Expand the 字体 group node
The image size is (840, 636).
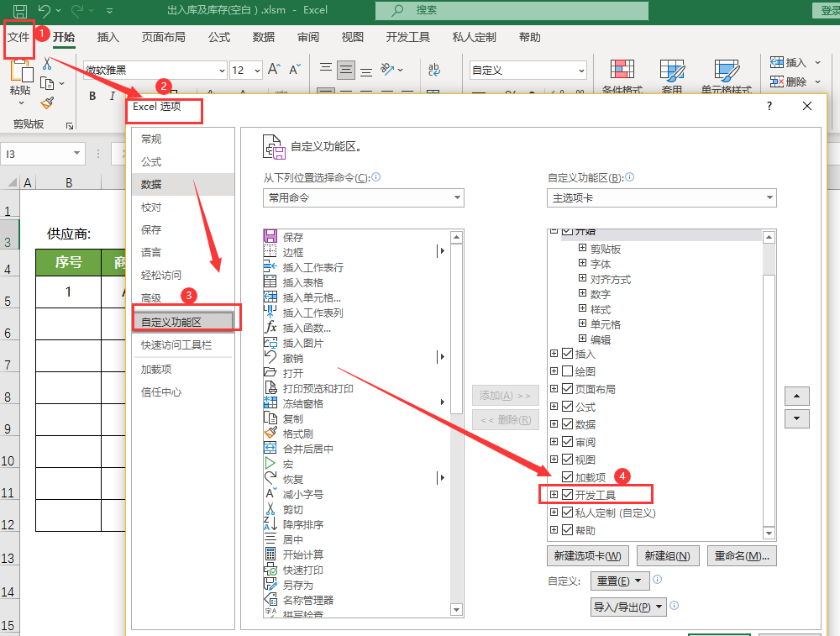click(582, 262)
